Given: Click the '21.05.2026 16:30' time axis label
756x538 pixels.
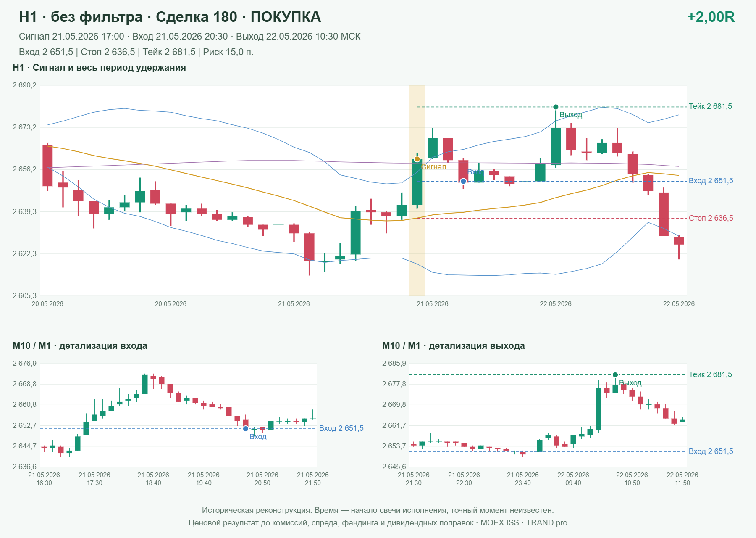Looking at the screenshot, I should [44, 479].
